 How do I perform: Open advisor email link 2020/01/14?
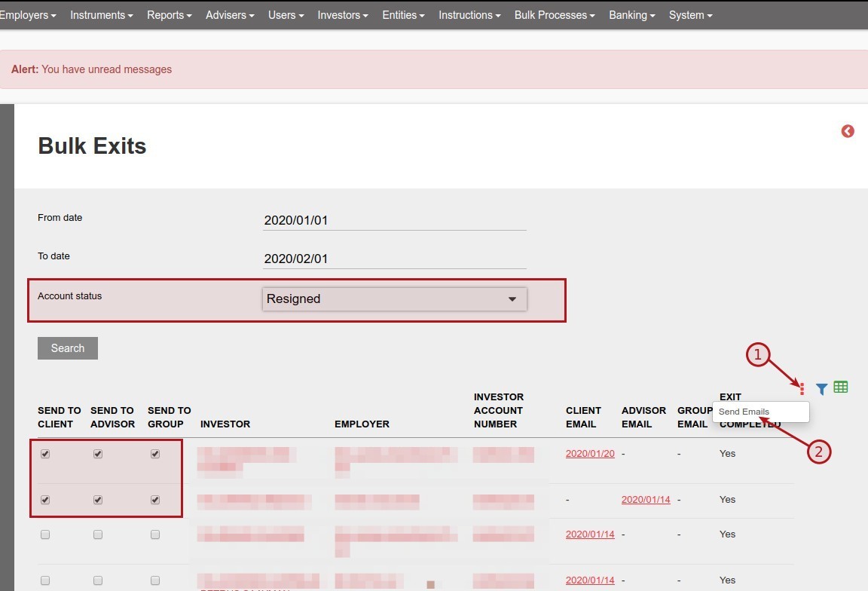pos(646,499)
